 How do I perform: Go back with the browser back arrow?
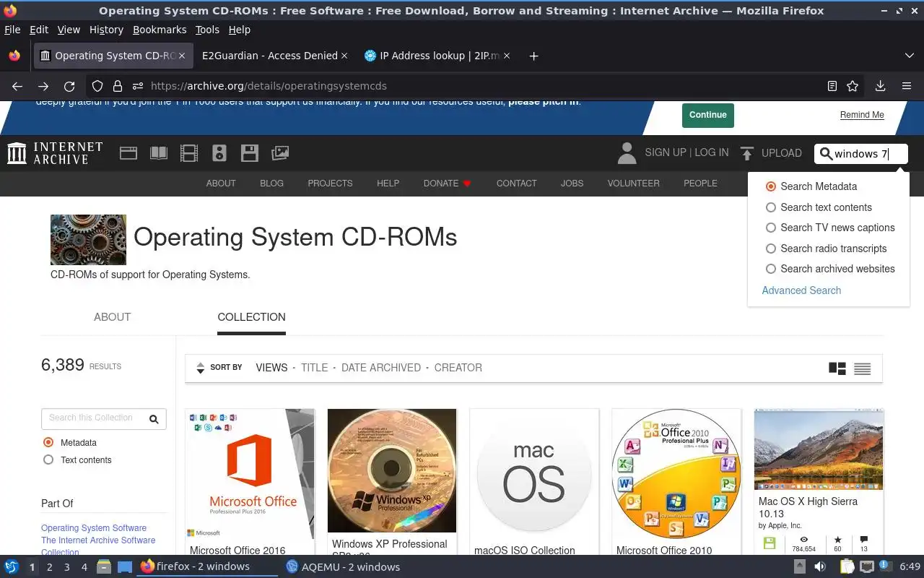[x=17, y=86]
